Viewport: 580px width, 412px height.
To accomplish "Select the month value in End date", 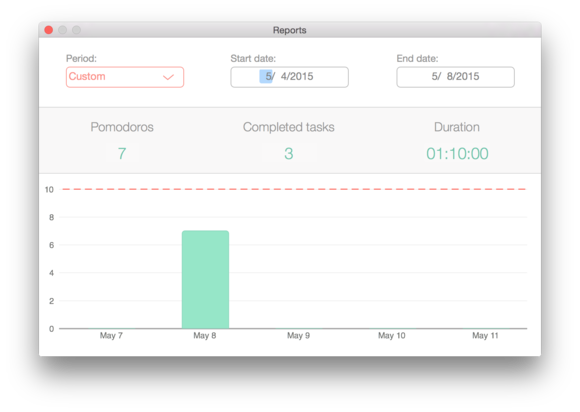I will [434, 77].
